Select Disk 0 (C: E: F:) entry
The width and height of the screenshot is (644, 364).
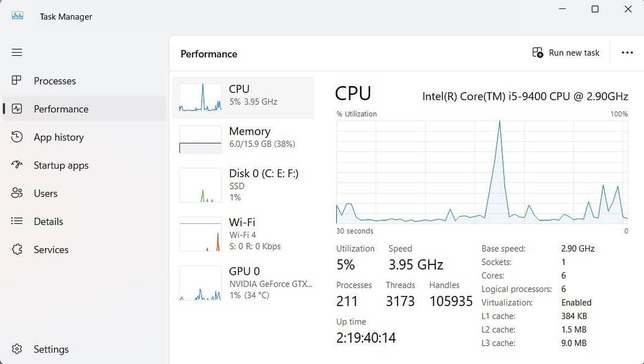tap(243, 184)
